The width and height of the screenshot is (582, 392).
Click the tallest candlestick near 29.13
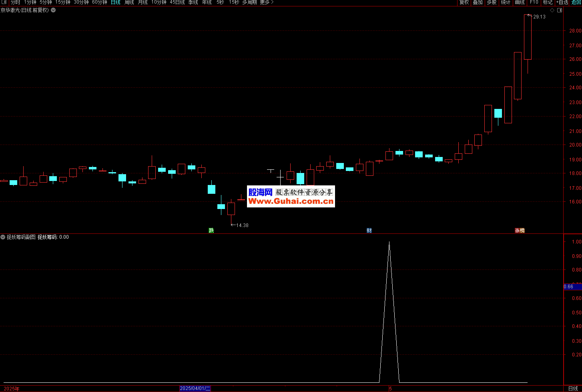528,37
